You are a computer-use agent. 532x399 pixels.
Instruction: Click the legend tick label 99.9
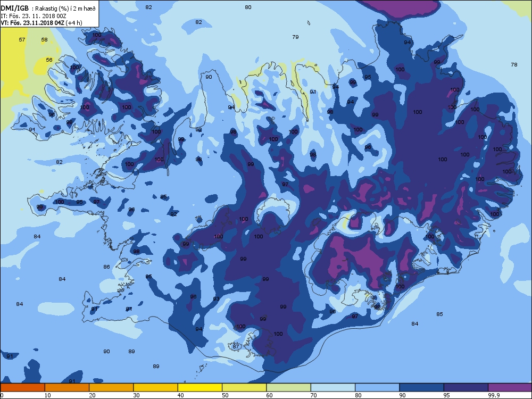coord(494,395)
